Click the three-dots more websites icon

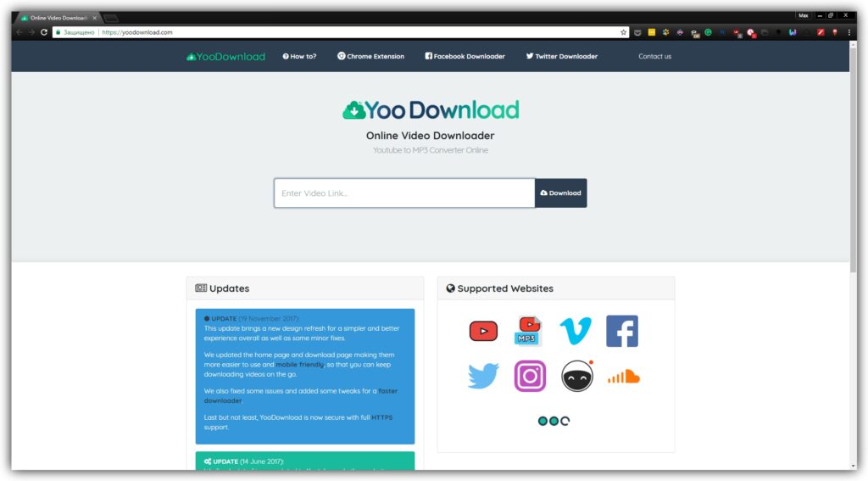tap(554, 421)
